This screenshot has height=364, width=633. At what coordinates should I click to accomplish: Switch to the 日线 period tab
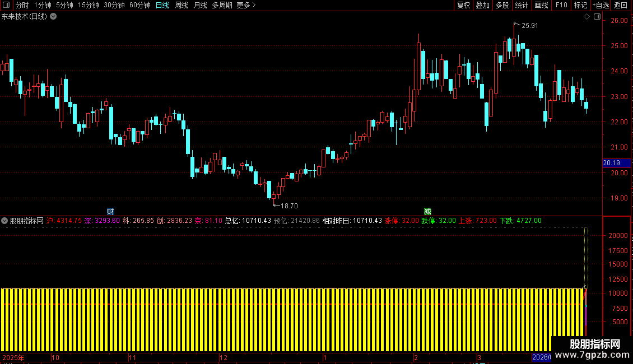[162, 5]
